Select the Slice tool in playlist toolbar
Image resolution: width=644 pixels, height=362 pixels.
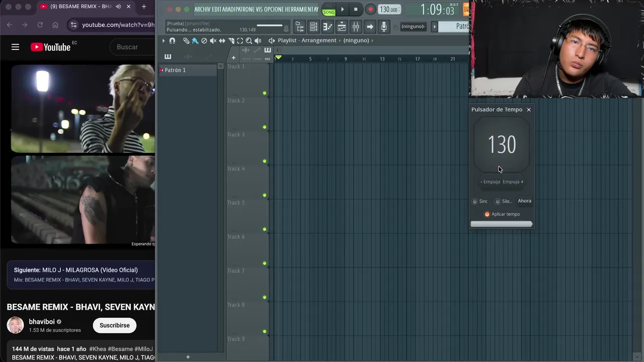point(231,41)
